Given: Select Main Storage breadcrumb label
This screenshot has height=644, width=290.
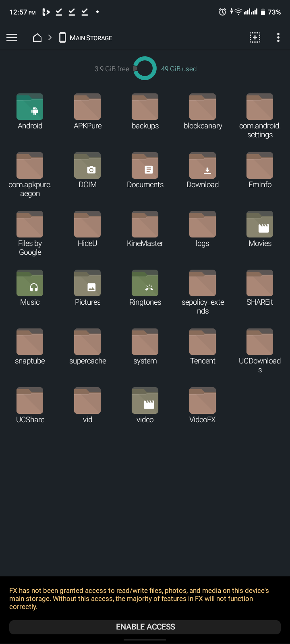Looking at the screenshot, I should click(91, 38).
